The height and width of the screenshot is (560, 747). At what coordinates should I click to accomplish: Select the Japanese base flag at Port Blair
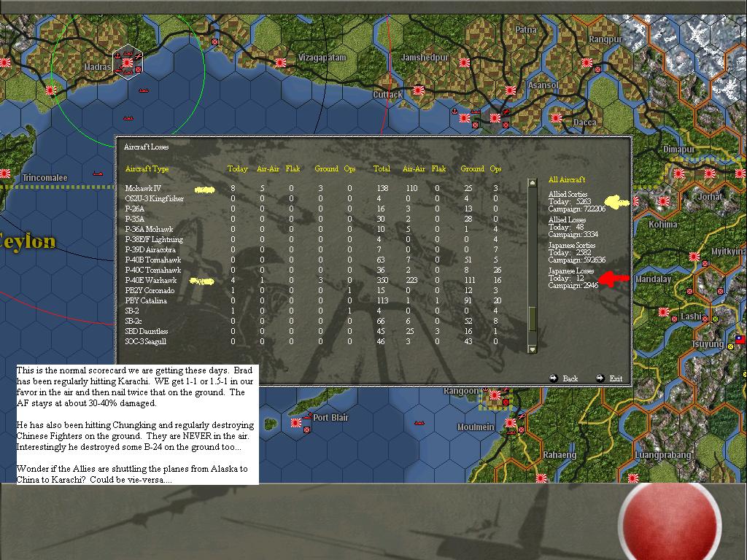[x=296, y=423]
